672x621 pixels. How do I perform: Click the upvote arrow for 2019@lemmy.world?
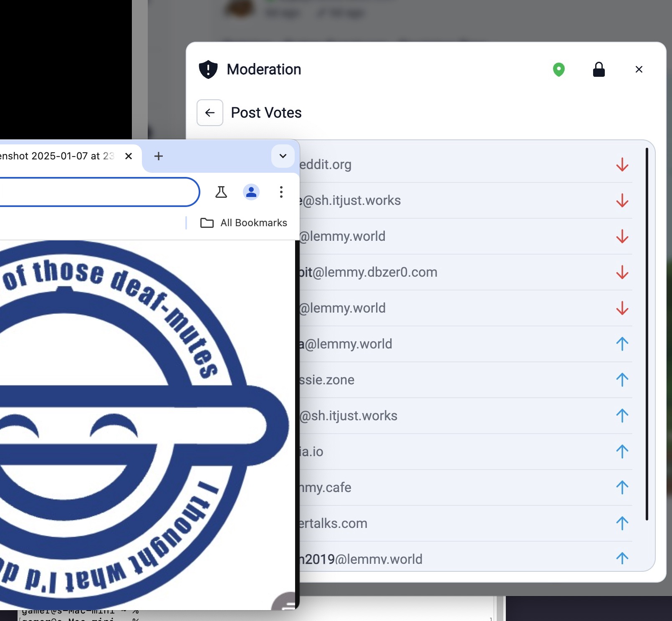tap(622, 558)
